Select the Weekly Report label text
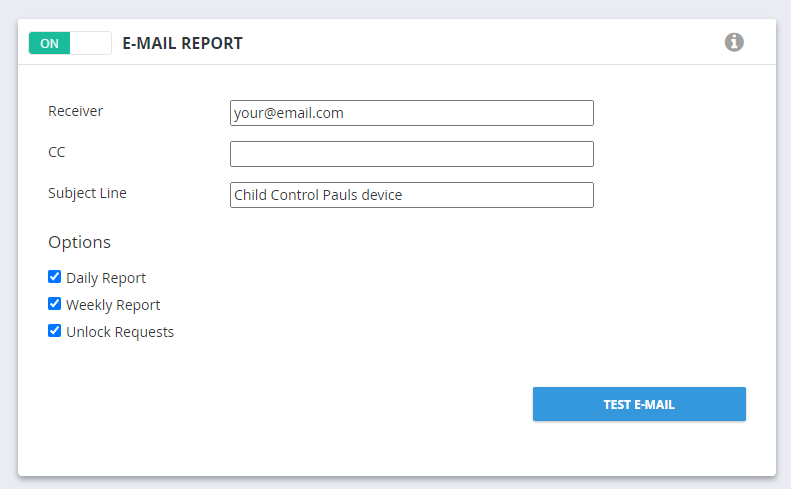Screen dimensions: 791x489 pos(113,305)
